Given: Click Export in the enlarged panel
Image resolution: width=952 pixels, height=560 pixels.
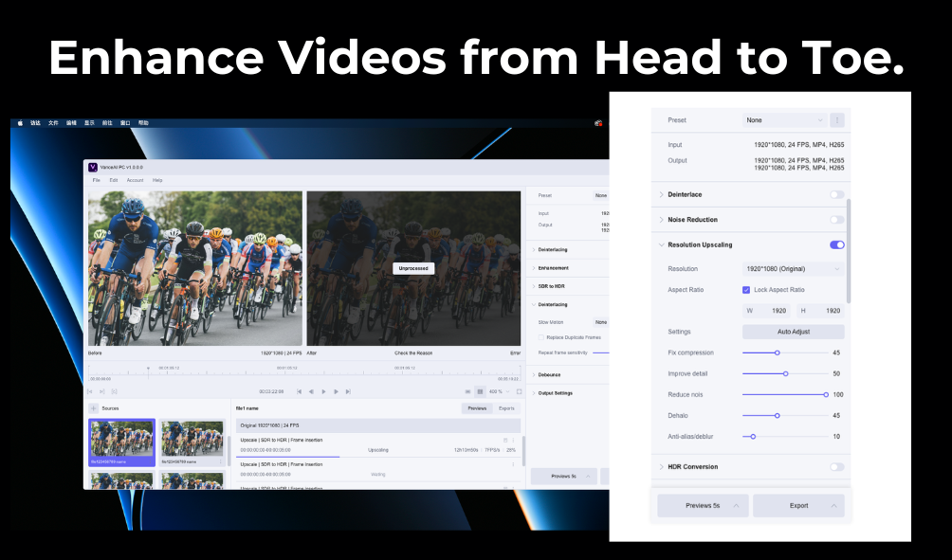Looking at the screenshot, I should (798, 506).
